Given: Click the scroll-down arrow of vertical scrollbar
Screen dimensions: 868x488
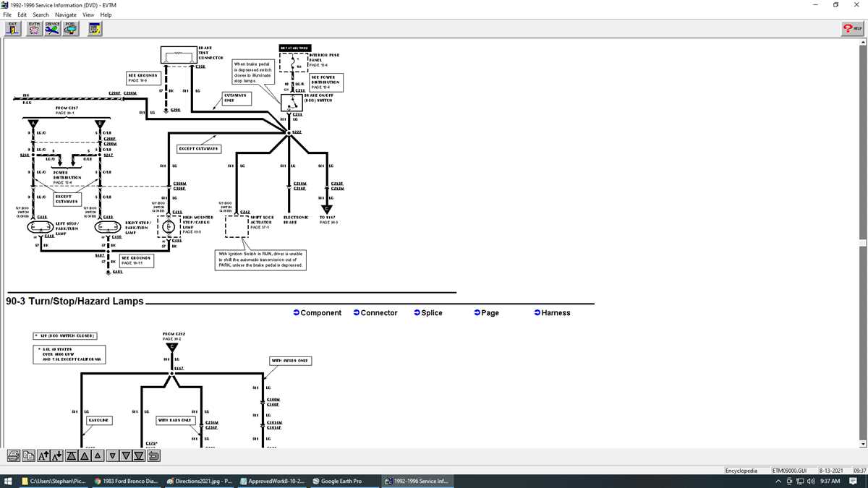Looking at the screenshot, I should (864, 442).
